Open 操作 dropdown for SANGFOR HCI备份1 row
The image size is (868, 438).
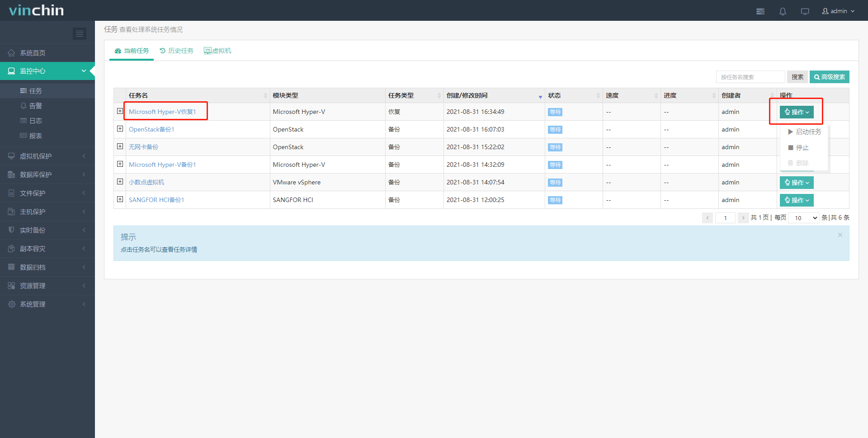coord(797,200)
